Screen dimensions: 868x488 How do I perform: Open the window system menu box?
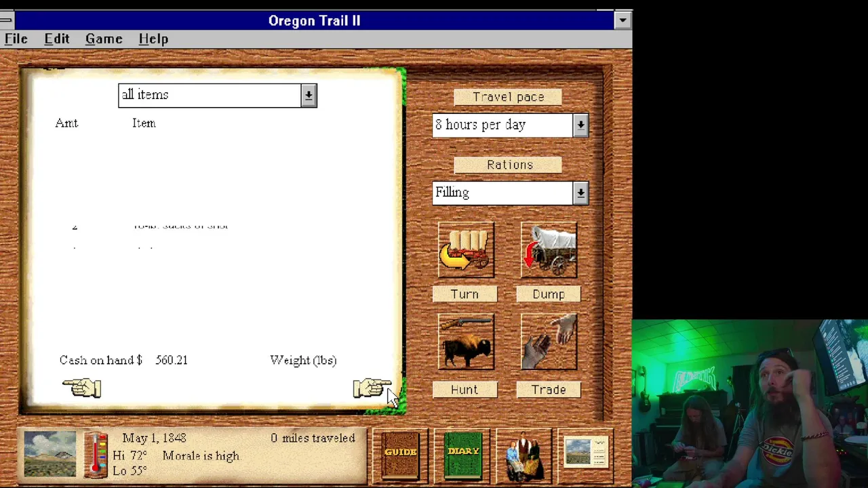point(6,20)
